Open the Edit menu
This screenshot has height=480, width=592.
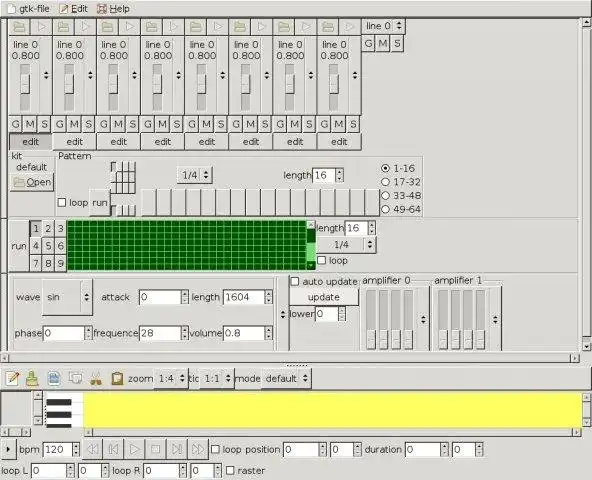(74, 8)
